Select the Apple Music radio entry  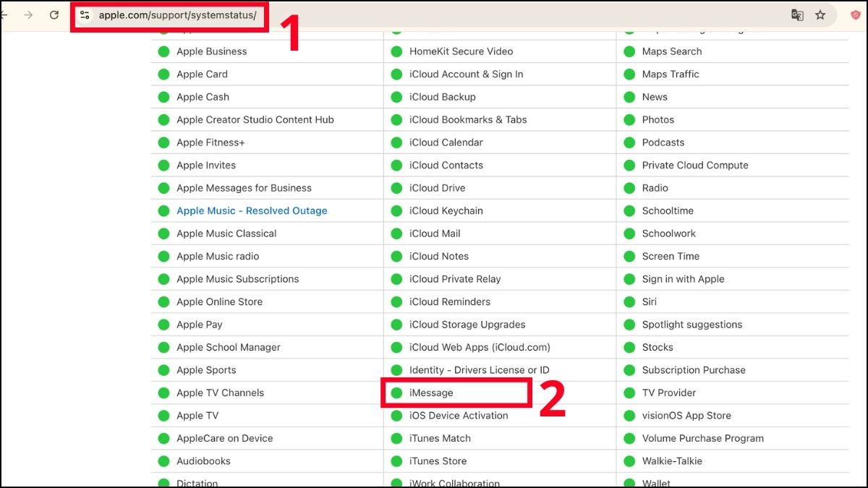218,257
